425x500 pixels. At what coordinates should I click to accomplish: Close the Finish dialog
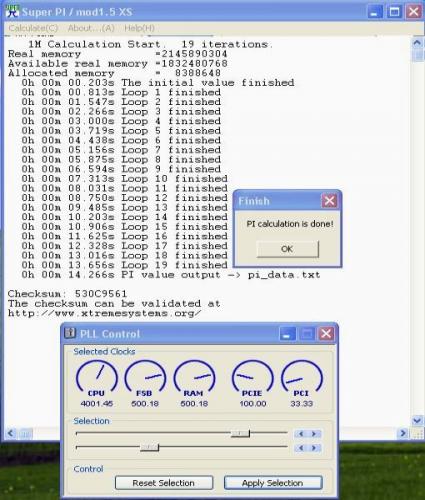[x=329, y=201]
